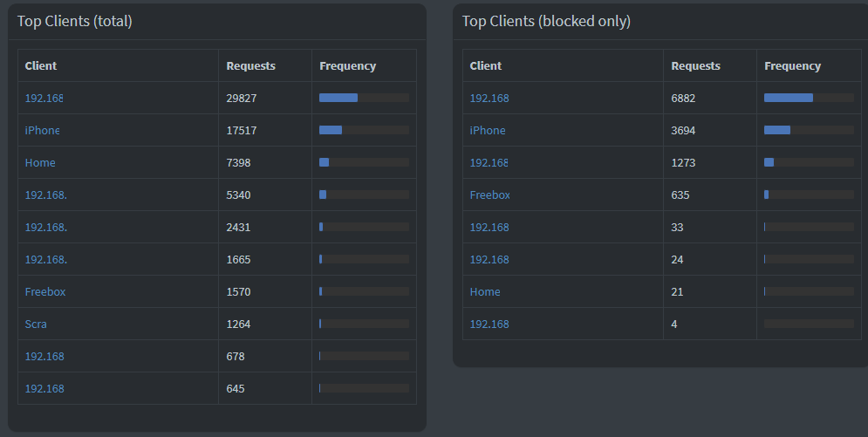Open the 192.168 client with 645 requests
The image size is (868, 437).
pos(44,388)
